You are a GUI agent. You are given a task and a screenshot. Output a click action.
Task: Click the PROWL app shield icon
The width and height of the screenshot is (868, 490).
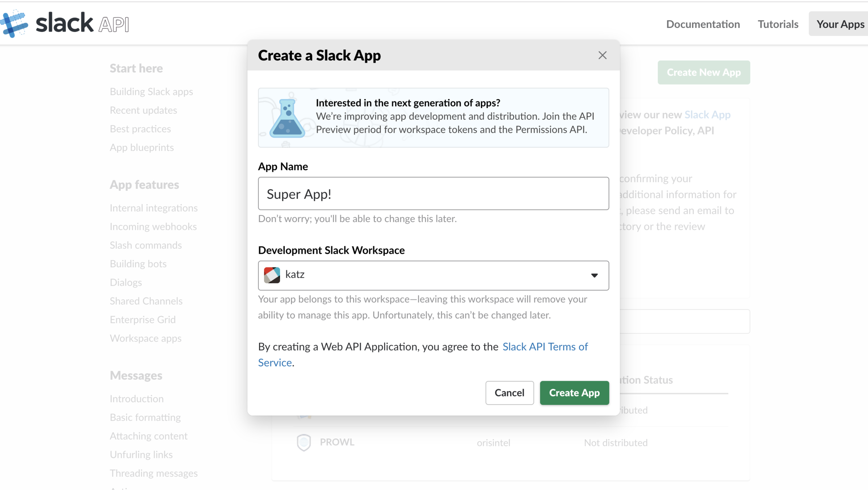coord(304,442)
